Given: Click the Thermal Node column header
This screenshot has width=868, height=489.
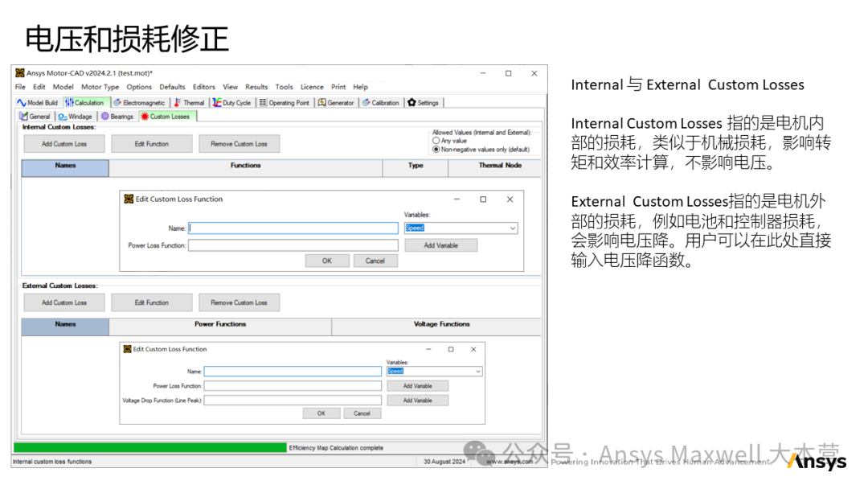Looking at the screenshot, I should pyautogui.click(x=494, y=168).
